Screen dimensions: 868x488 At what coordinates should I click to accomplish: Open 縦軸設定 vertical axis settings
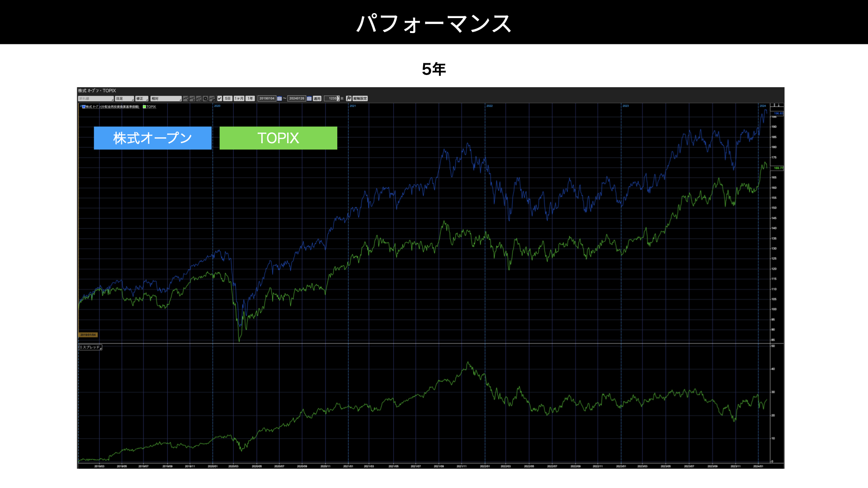pos(360,99)
